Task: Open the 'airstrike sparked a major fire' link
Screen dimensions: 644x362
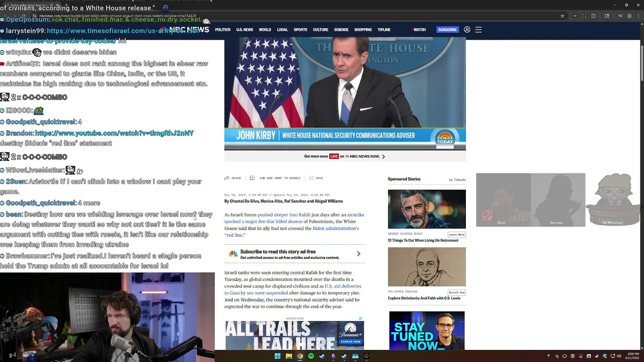Action: point(294,218)
